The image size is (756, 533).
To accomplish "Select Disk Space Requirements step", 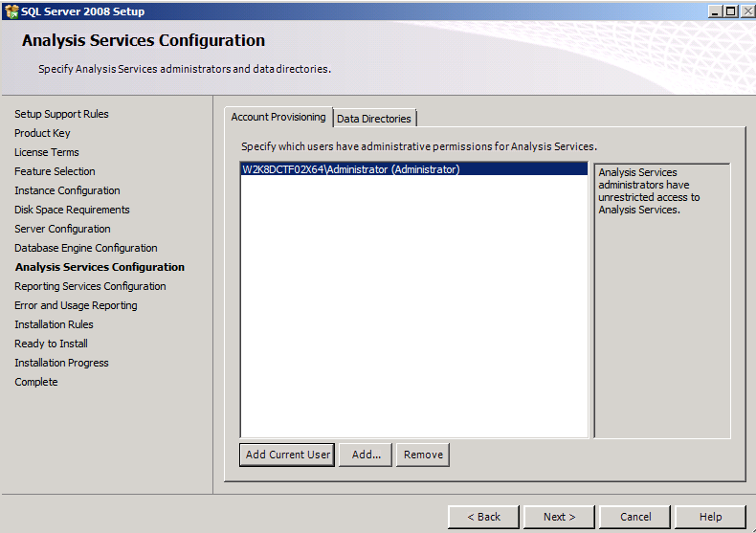I will [x=72, y=210].
